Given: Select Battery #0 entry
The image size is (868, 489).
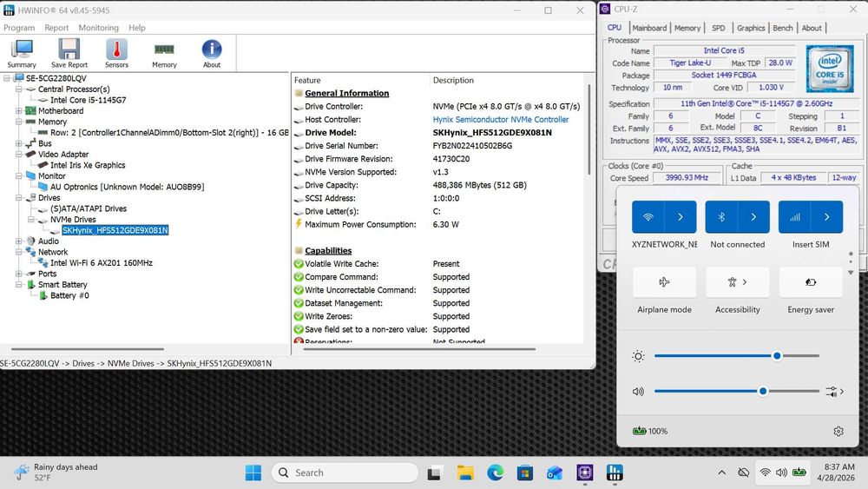Looking at the screenshot, I should click(69, 295).
